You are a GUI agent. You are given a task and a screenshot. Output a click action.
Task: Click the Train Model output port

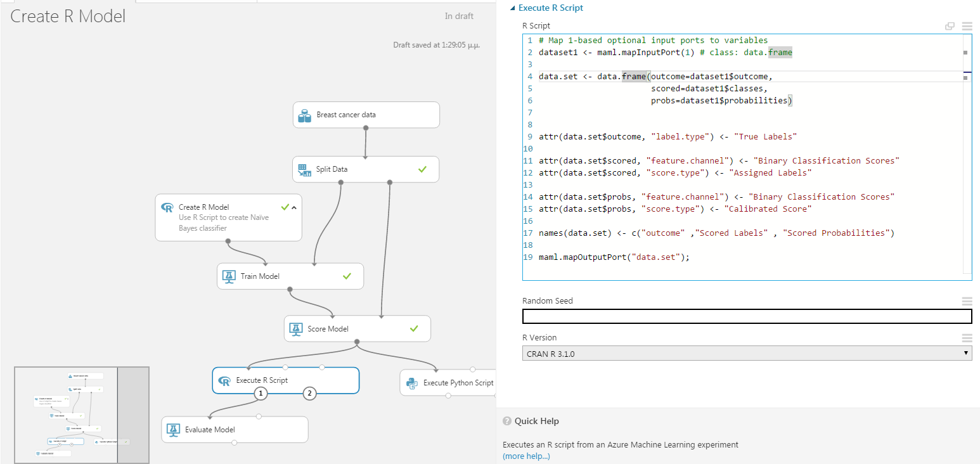(x=290, y=290)
